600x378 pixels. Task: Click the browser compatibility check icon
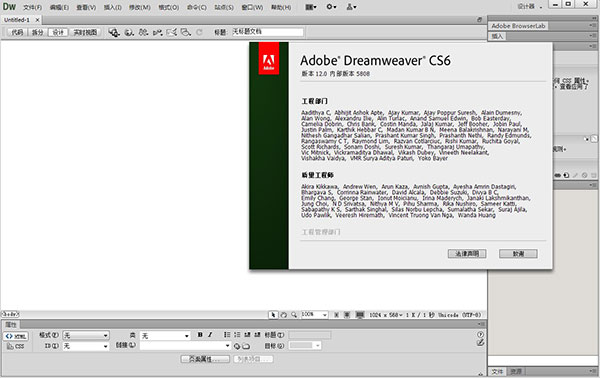click(x=171, y=33)
